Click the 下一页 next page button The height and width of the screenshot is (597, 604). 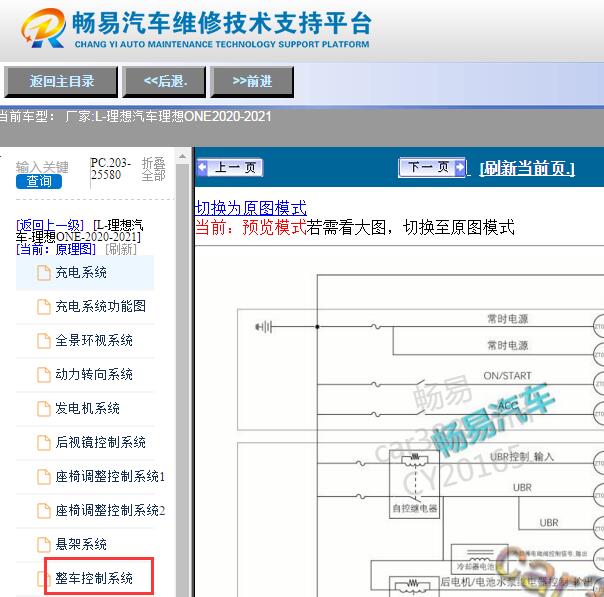click(432, 168)
